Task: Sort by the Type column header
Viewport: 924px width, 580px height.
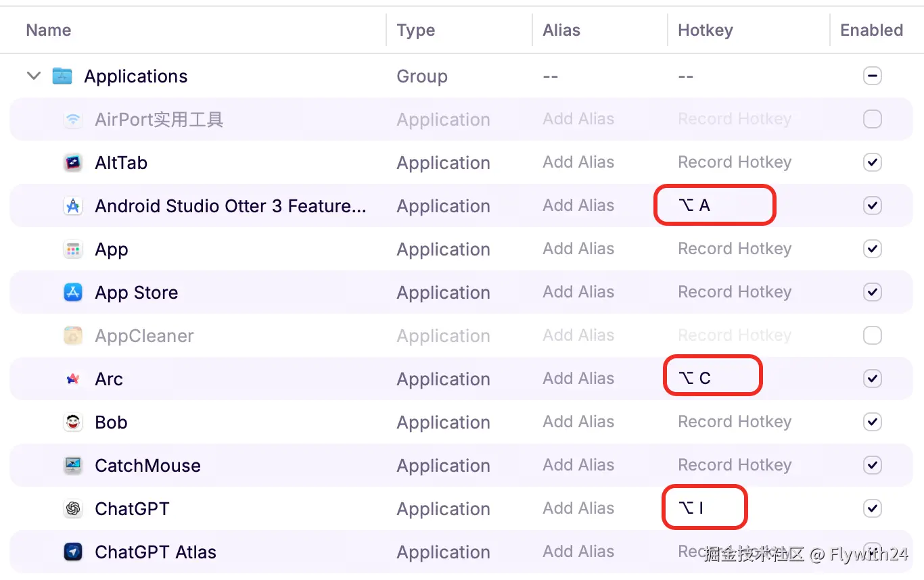Action: pyautogui.click(x=416, y=30)
